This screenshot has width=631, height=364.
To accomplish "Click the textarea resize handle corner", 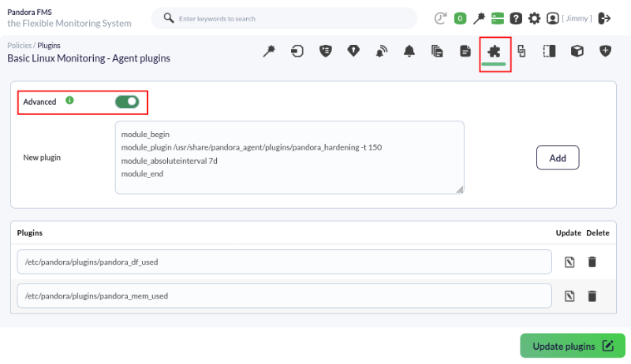I will (460, 190).
